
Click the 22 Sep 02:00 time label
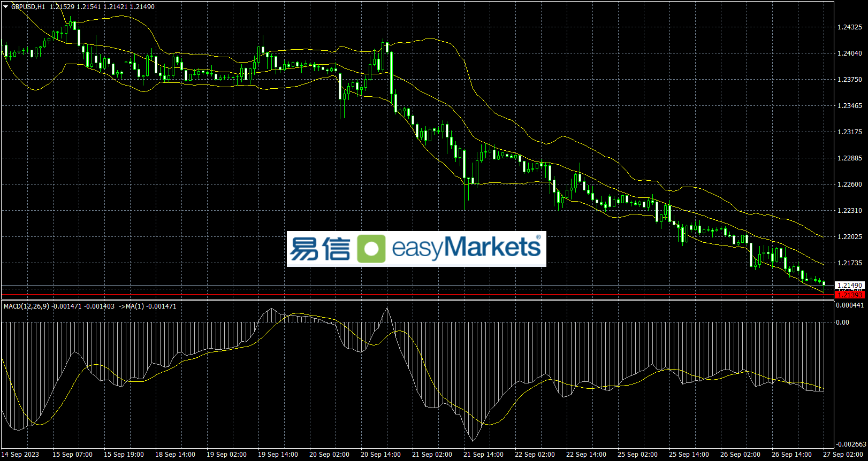point(535,455)
